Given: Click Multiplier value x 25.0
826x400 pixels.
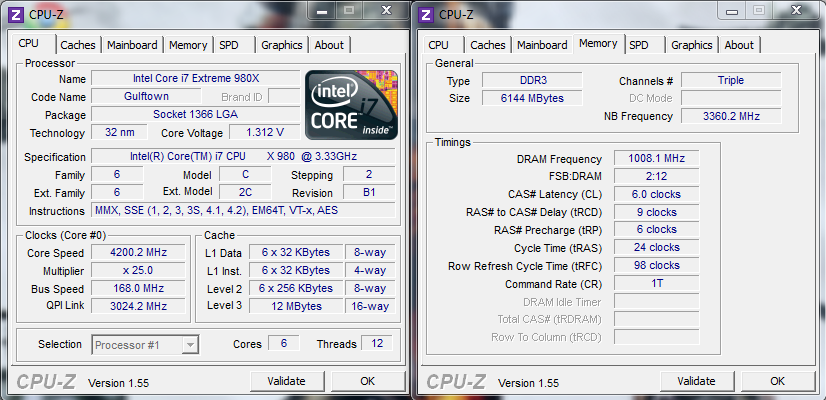Looking at the screenshot, I should [x=138, y=270].
